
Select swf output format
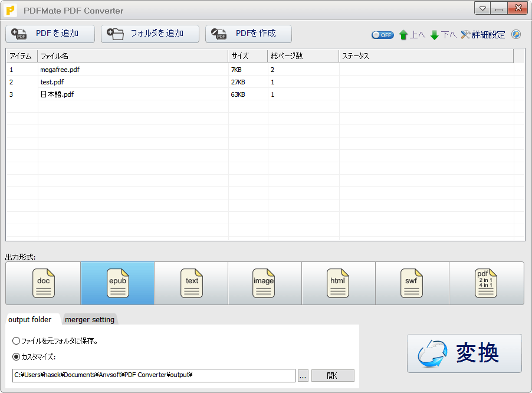(x=412, y=283)
